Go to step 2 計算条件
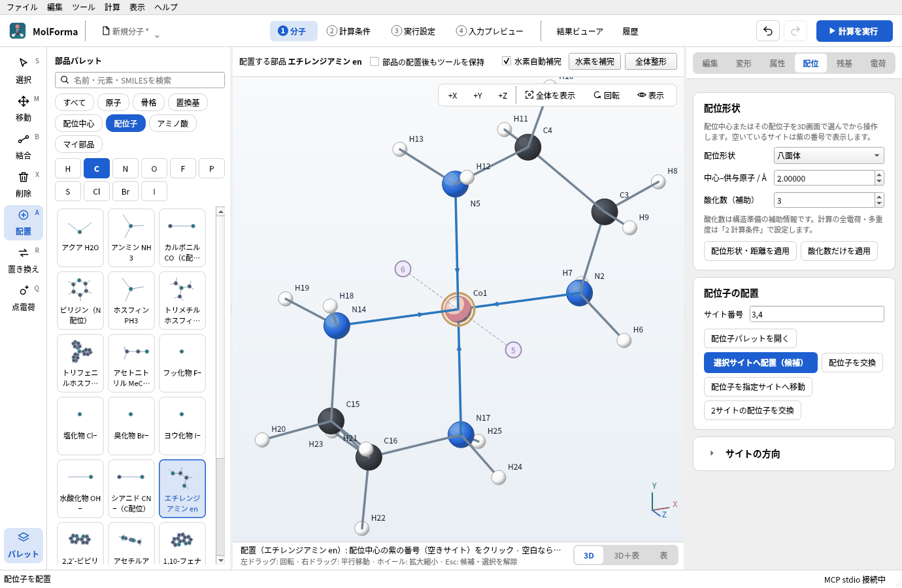Screen dimensions: 902x588 (349, 31)
